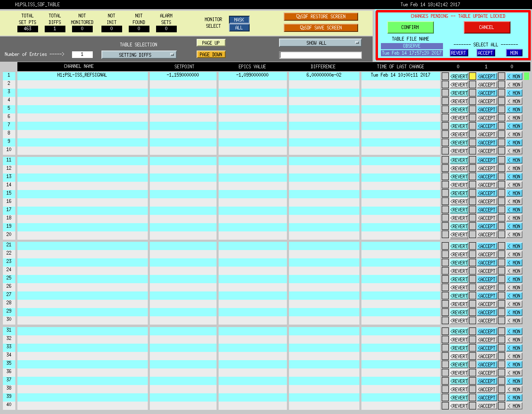
Task: Click the ACCEPT button in row 36
Action: tap(487, 373)
